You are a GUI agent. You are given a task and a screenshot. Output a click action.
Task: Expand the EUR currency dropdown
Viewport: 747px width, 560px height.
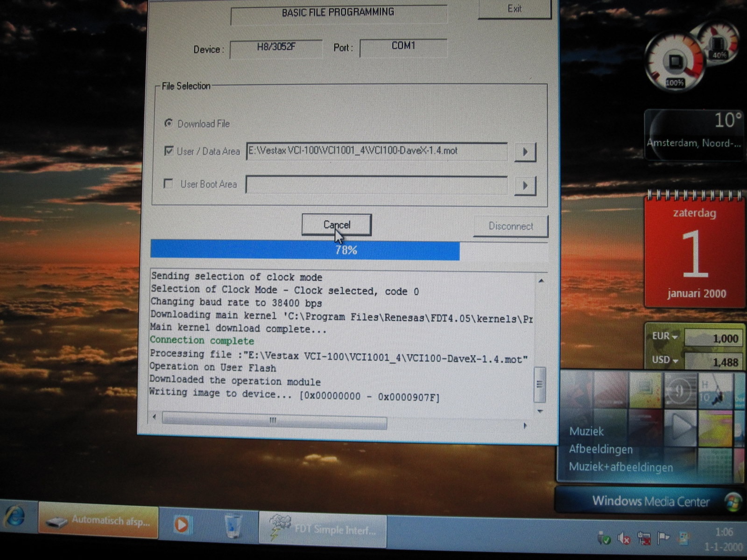pyautogui.click(x=675, y=336)
